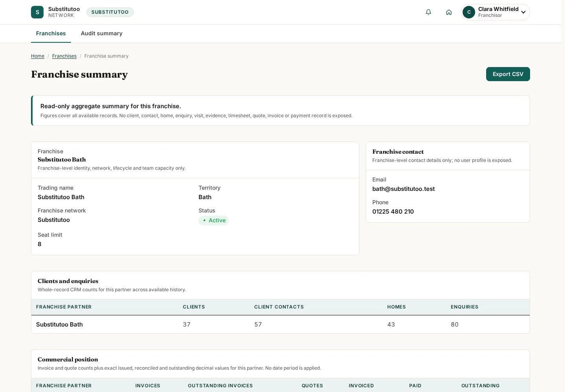Click the Export CSV button

coord(508,74)
